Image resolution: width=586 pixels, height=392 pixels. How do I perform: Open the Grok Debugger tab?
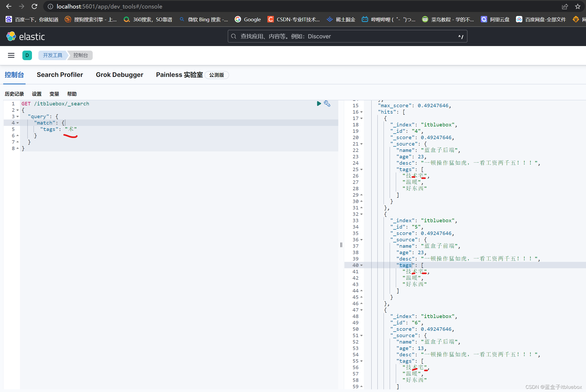pos(119,75)
